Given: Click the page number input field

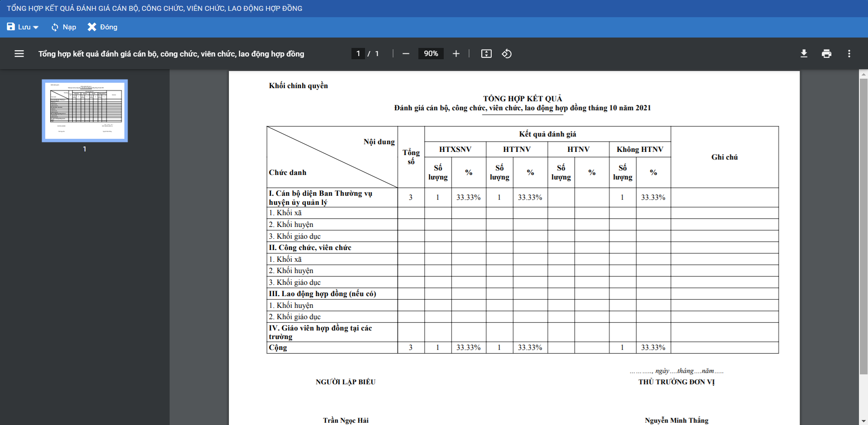Looking at the screenshot, I should tap(358, 54).
